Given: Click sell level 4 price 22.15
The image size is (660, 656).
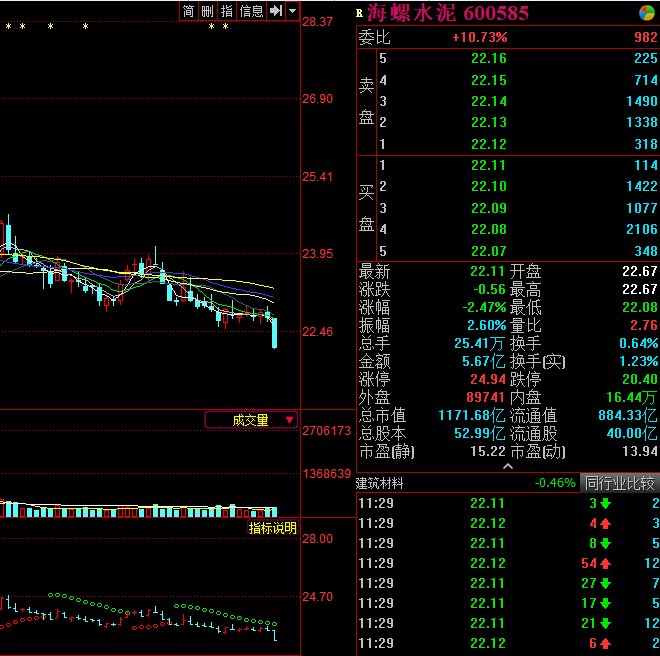Looking at the screenshot, I should (489, 80).
